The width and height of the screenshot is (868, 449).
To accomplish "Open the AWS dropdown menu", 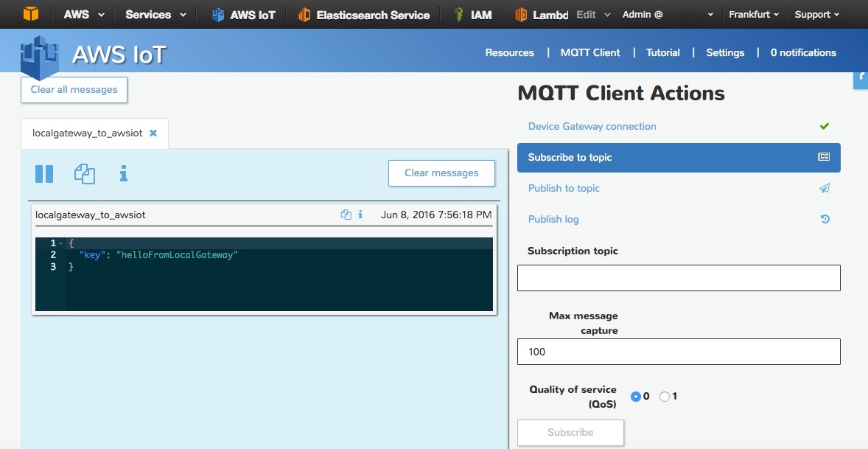I will click(x=83, y=15).
